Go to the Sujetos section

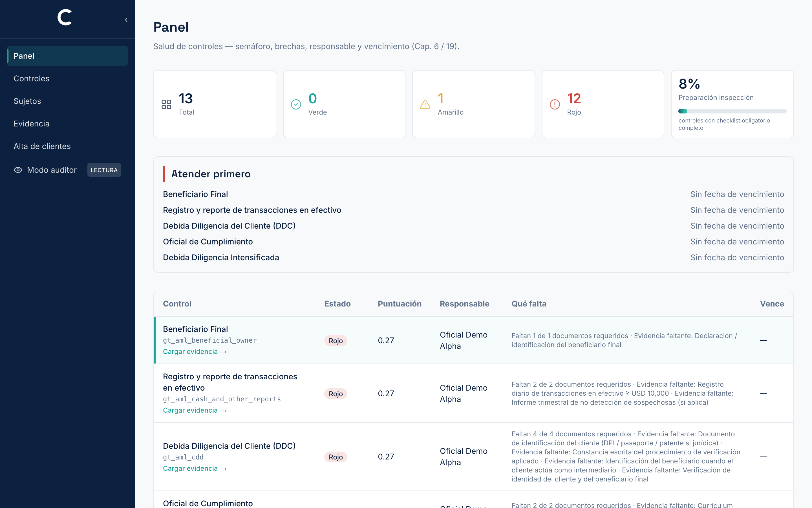point(67,101)
